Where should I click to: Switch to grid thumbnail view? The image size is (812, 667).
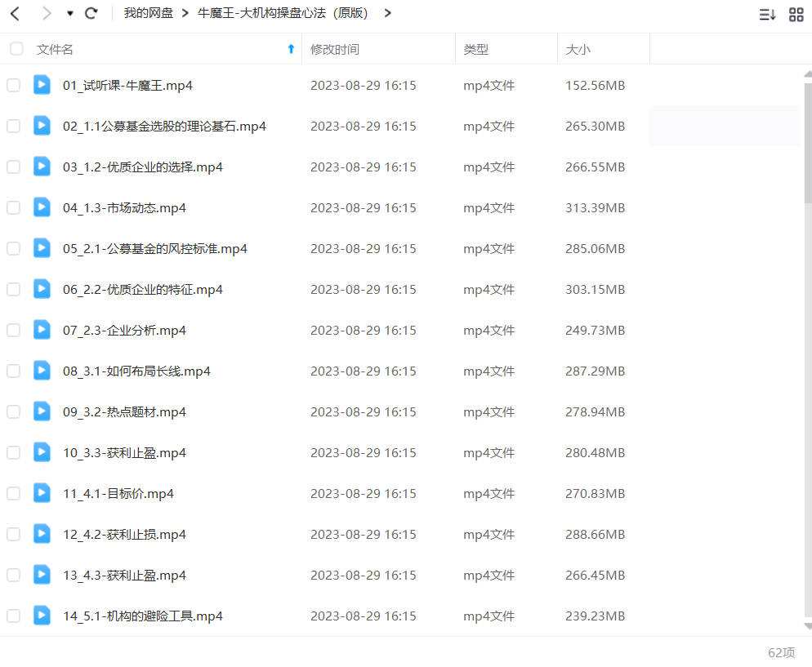coord(796,15)
